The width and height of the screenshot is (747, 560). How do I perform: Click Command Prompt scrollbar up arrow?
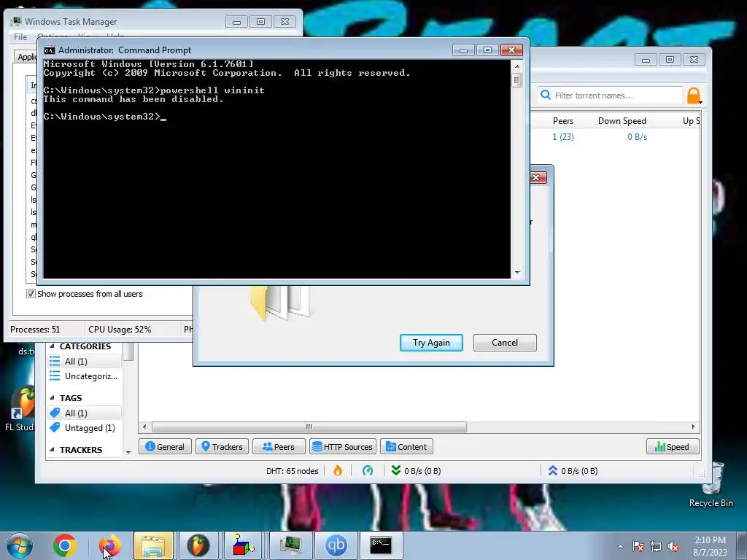click(x=517, y=66)
